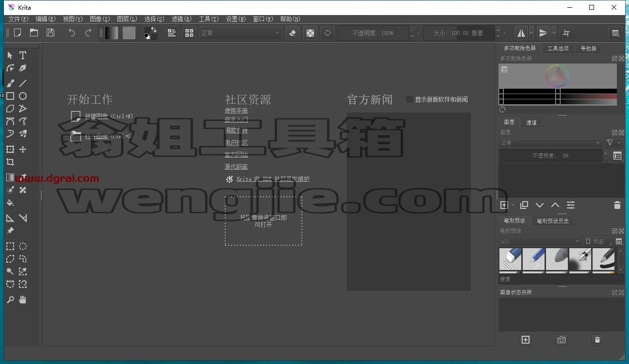Open the layer filter funnel dropdown
This screenshot has width=629, height=364.
tap(614, 143)
